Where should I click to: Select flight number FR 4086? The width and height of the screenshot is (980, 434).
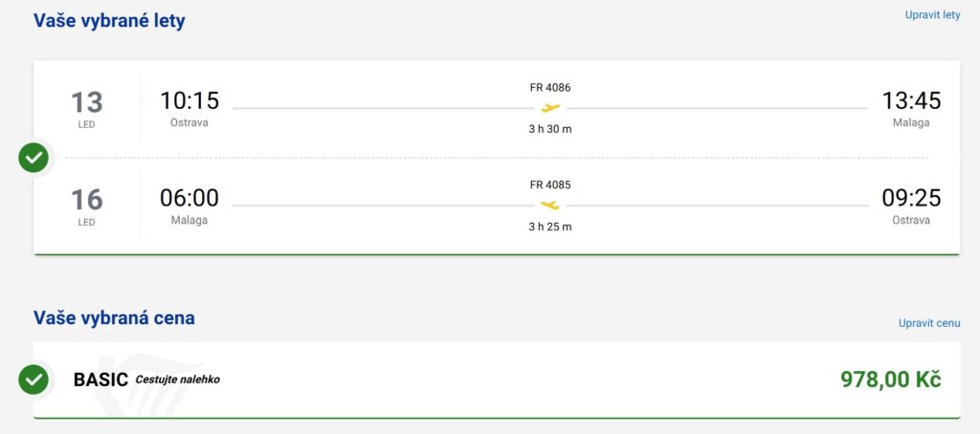click(550, 88)
